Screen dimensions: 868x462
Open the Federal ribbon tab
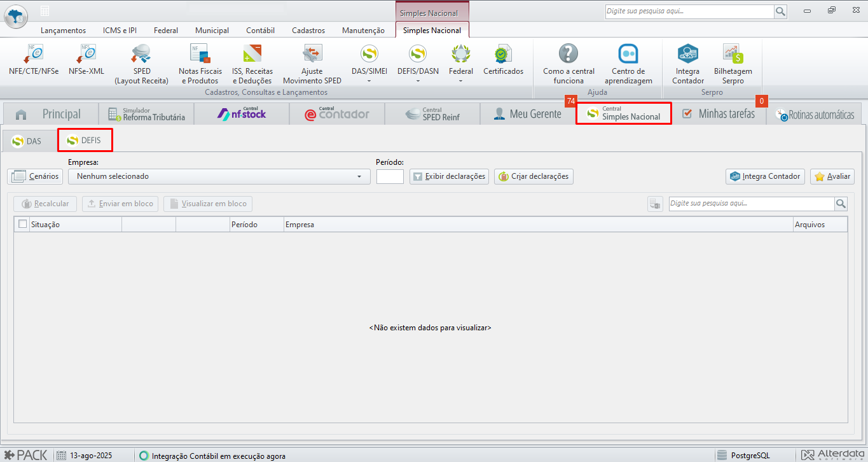(166, 30)
